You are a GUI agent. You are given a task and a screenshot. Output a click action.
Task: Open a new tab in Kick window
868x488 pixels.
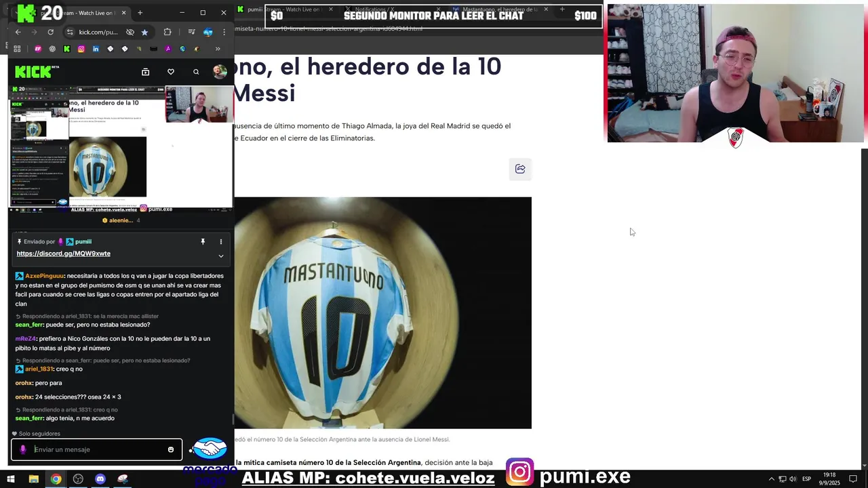tap(140, 13)
